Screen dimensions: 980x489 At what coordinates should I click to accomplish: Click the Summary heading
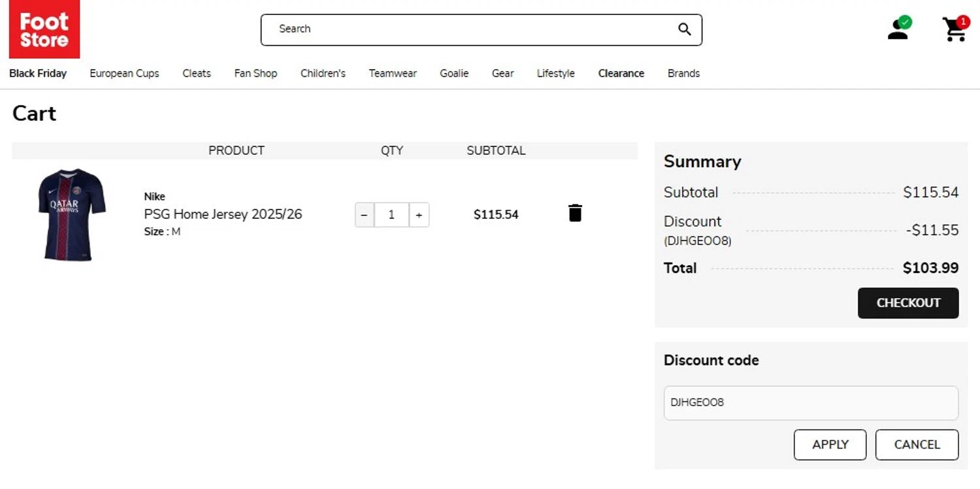(x=702, y=162)
